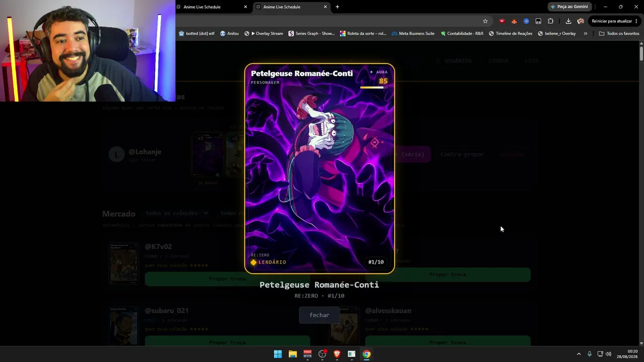Open a new browser tab
644x362 pixels.
pos(337,7)
